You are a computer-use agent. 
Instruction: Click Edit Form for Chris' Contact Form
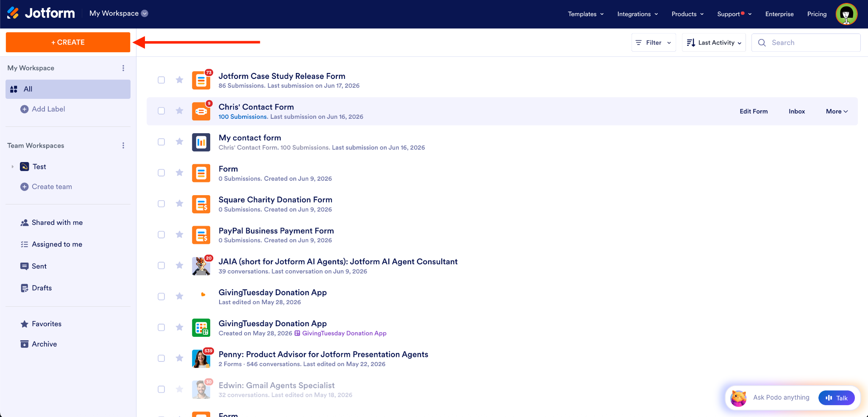pos(754,112)
